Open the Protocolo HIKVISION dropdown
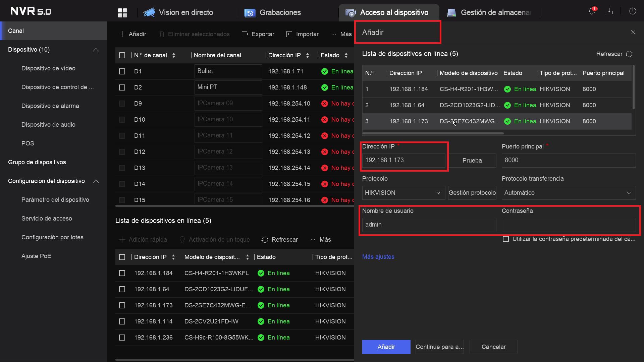 point(404,193)
